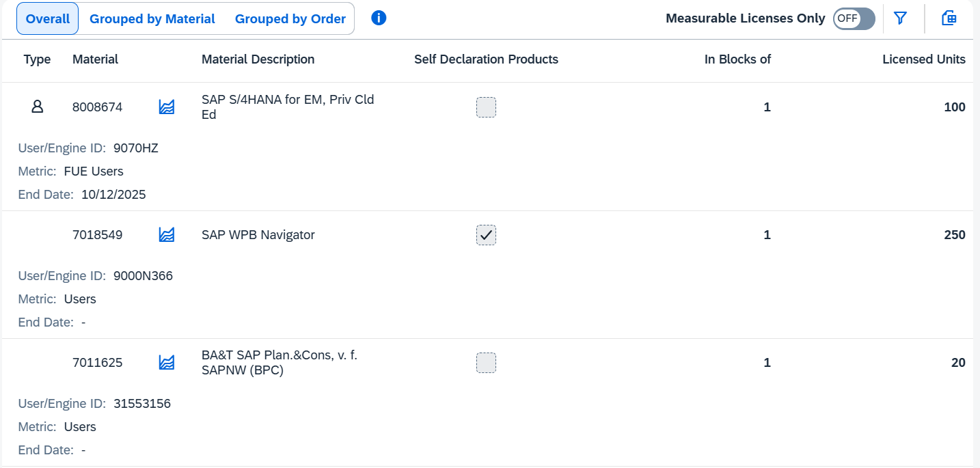This screenshot has width=980, height=468.
Task: Select the Overall tab
Action: (x=48, y=19)
